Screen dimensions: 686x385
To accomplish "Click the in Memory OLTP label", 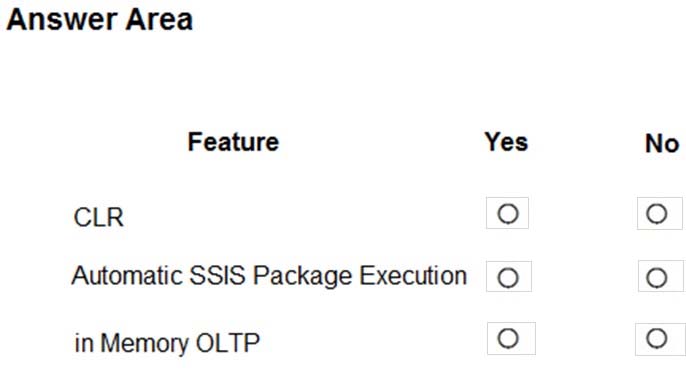I will click(x=167, y=343).
